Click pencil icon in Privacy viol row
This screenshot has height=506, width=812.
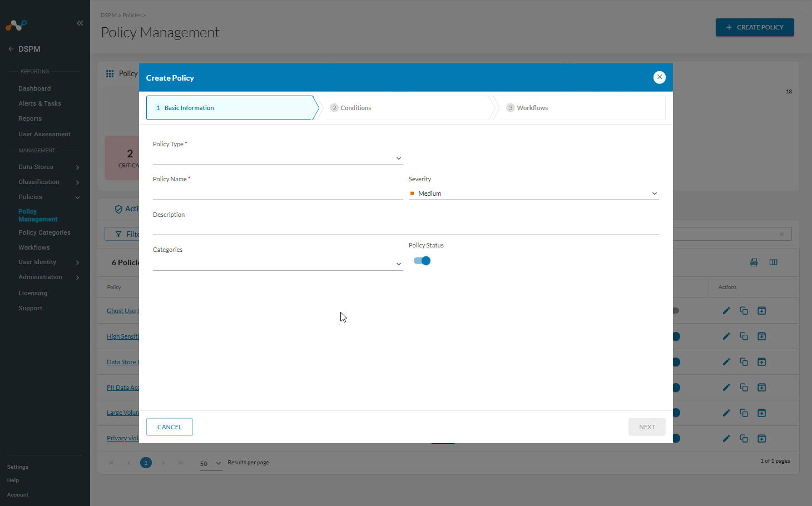coord(726,439)
